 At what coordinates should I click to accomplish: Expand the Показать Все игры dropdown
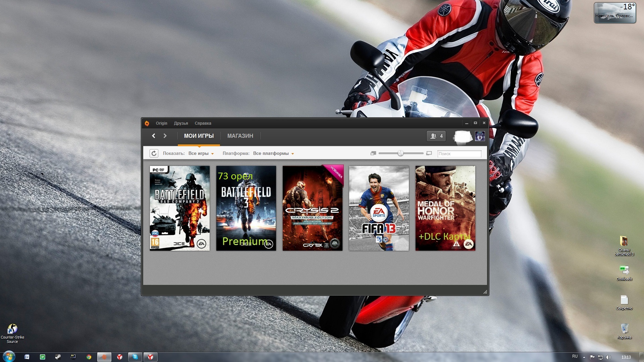[x=201, y=154]
